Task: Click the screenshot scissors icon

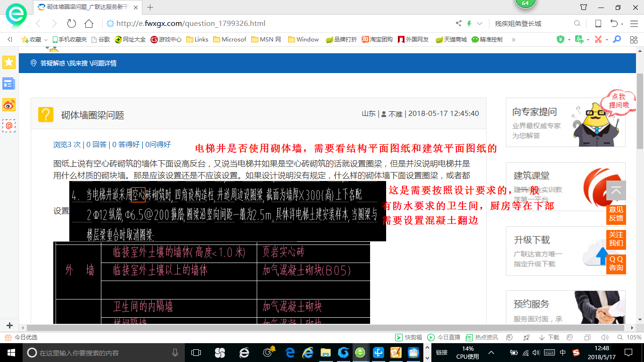Action: click(598, 40)
